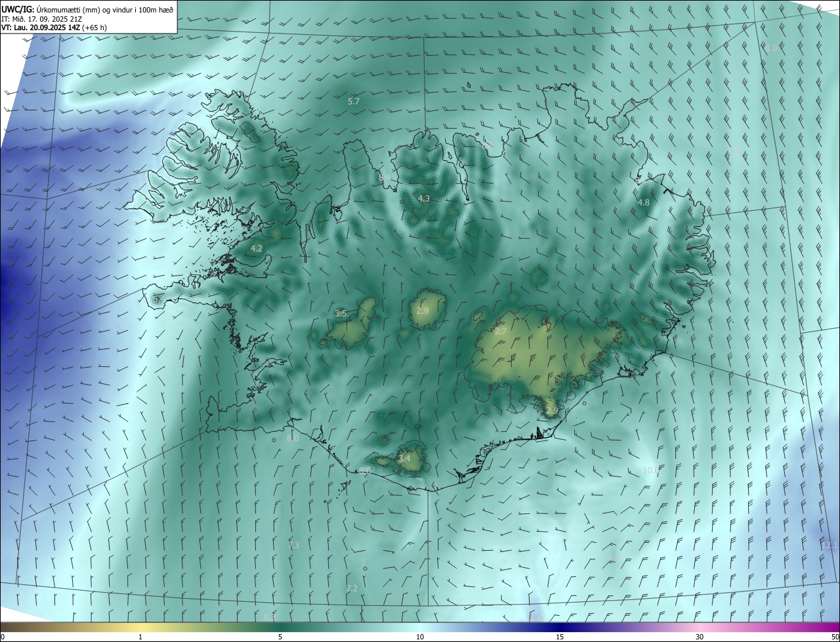Click the VT: Lau. 20.09.2025 14Z line
The image size is (840, 642).
(x=54, y=28)
